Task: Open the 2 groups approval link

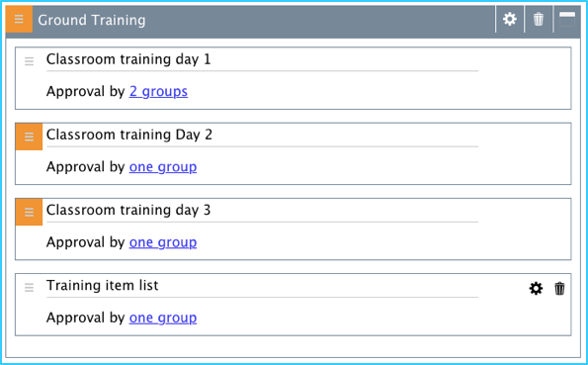Action: click(158, 92)
